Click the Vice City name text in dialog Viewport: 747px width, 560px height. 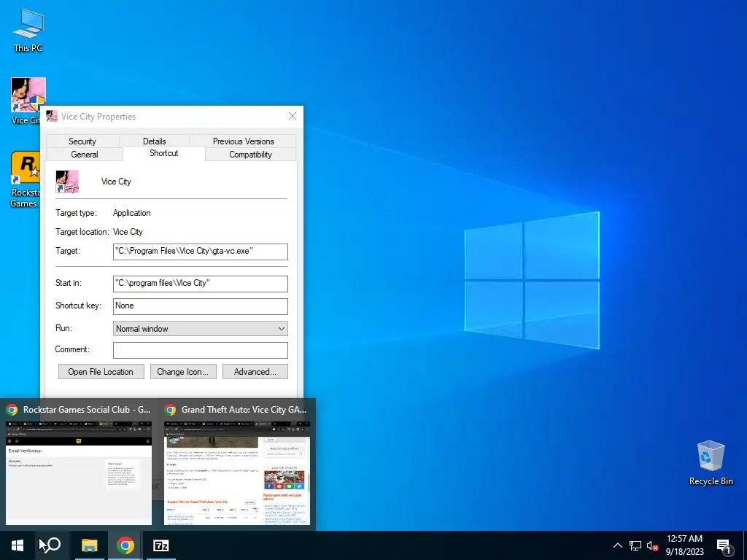coord(116,182)
